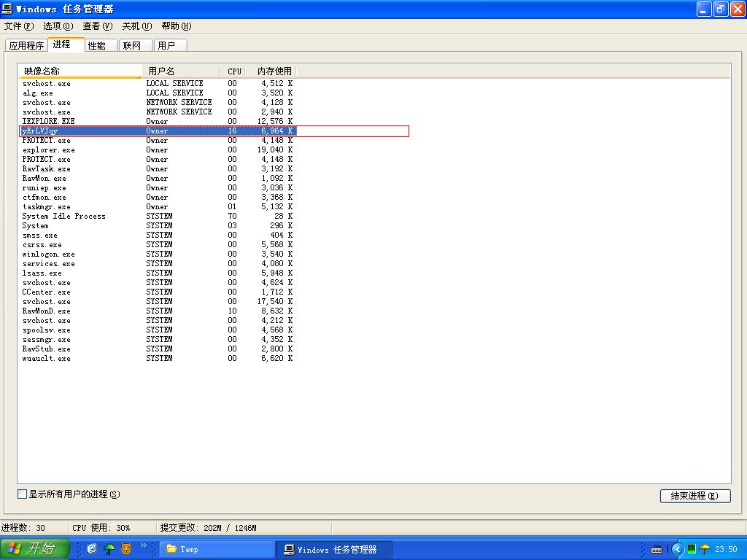The image size is (747, 560).
Task: Select svchost.exe using 4,512 K memory
Action: [158, 83]
